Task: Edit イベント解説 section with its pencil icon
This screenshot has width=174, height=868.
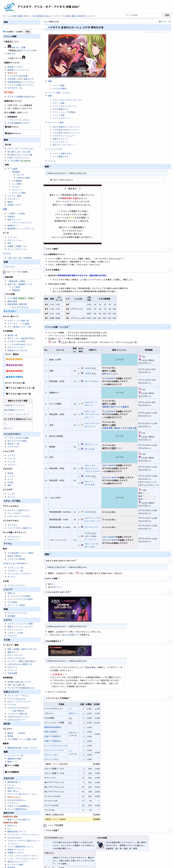Action: (x=59, y=249)
